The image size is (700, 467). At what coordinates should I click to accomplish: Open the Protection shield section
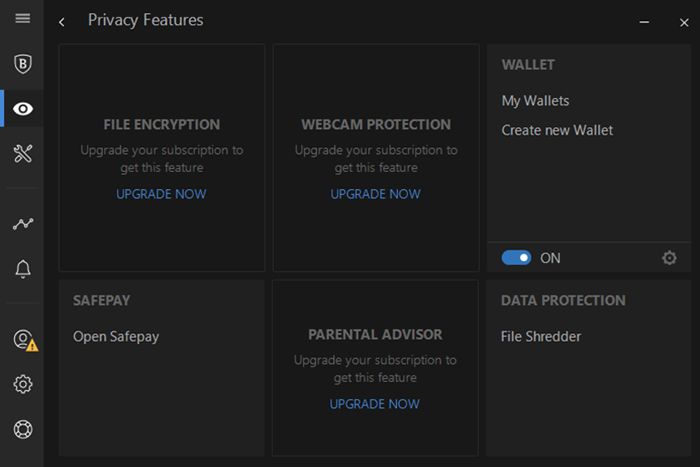pos(22,64)
